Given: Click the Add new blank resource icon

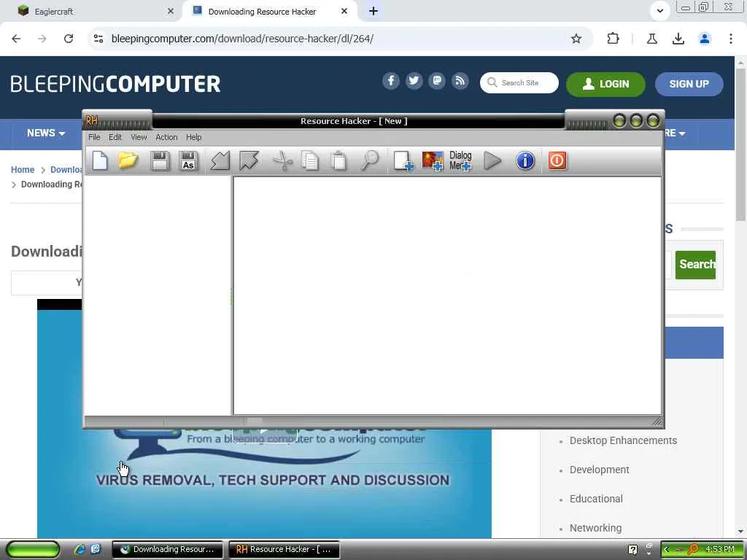Looking at the screenshot, I should (x=403, y=160).
